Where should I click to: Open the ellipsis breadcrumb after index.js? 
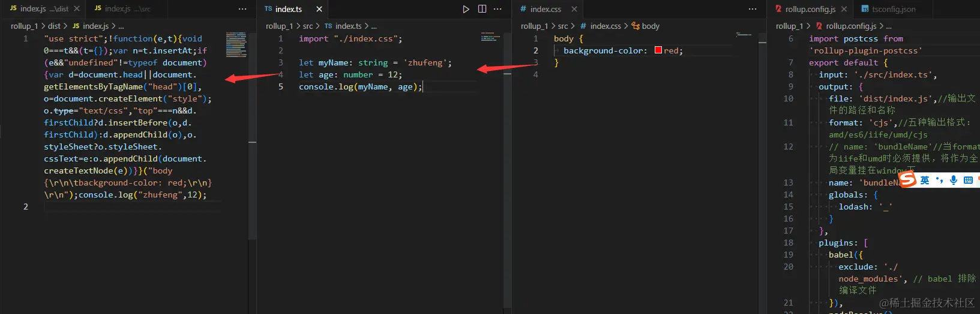121,26
